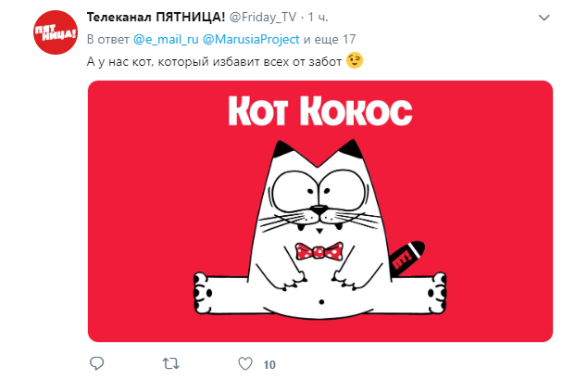Viewport: 588px width, 380px height.
Task: Click the like count of 10
Action: (269, 364)
